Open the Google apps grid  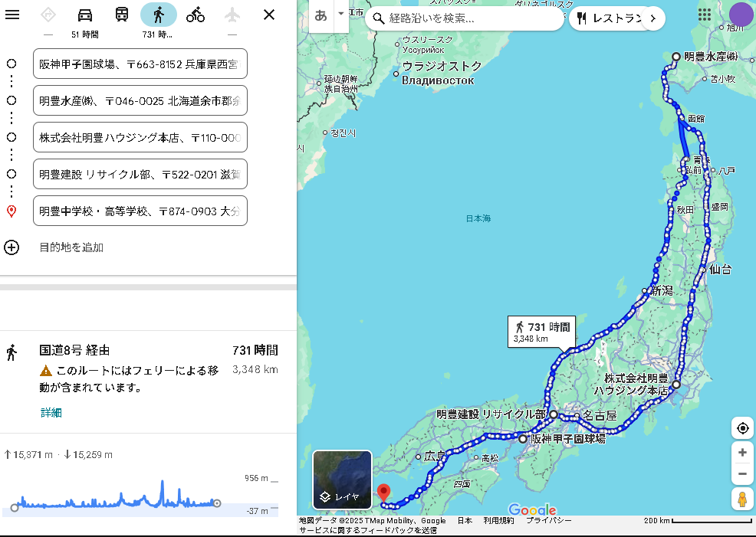705,15
